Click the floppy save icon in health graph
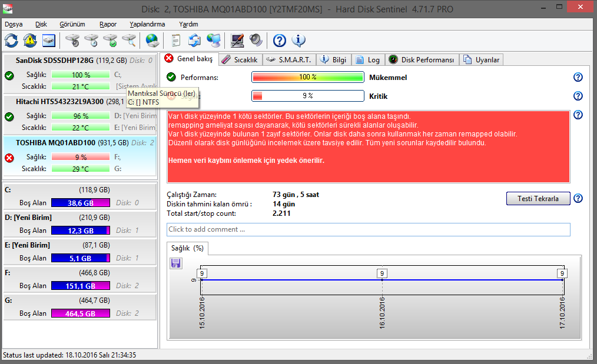This screenshot has height=364, width=597. (x=176, y=263)
